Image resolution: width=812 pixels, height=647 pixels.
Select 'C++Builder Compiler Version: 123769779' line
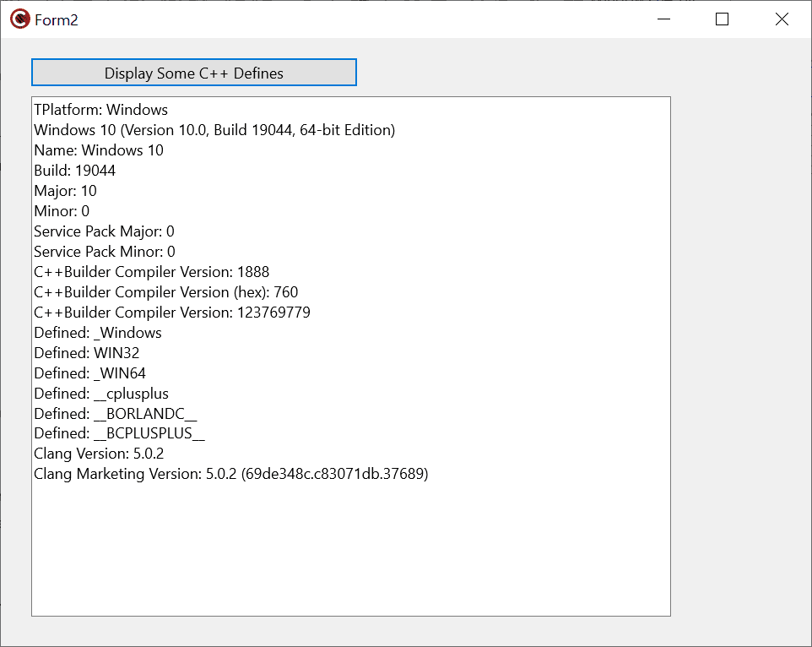point(172,313)
